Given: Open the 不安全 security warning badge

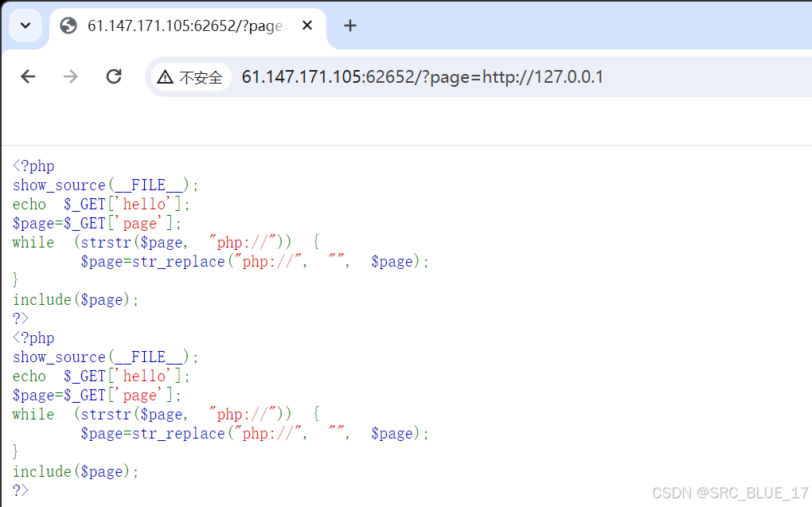Looking at the screenshot, I should coord(190,76).
